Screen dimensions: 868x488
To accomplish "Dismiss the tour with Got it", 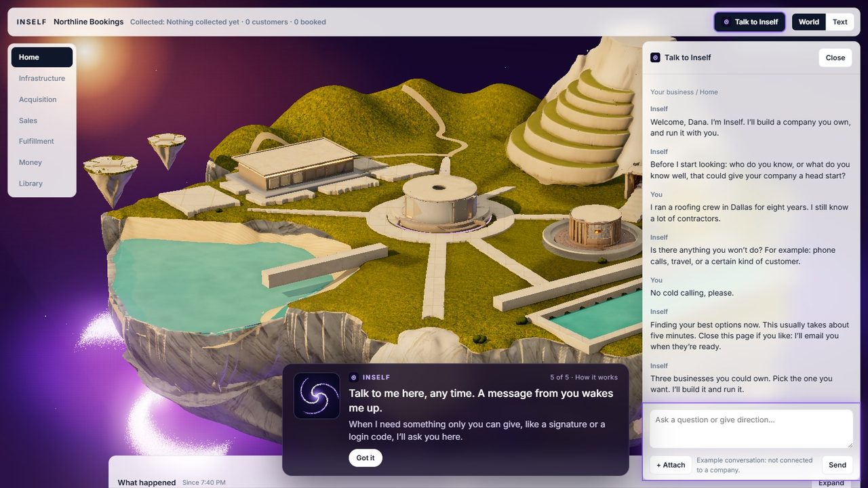I will click(x=366, y=458).
